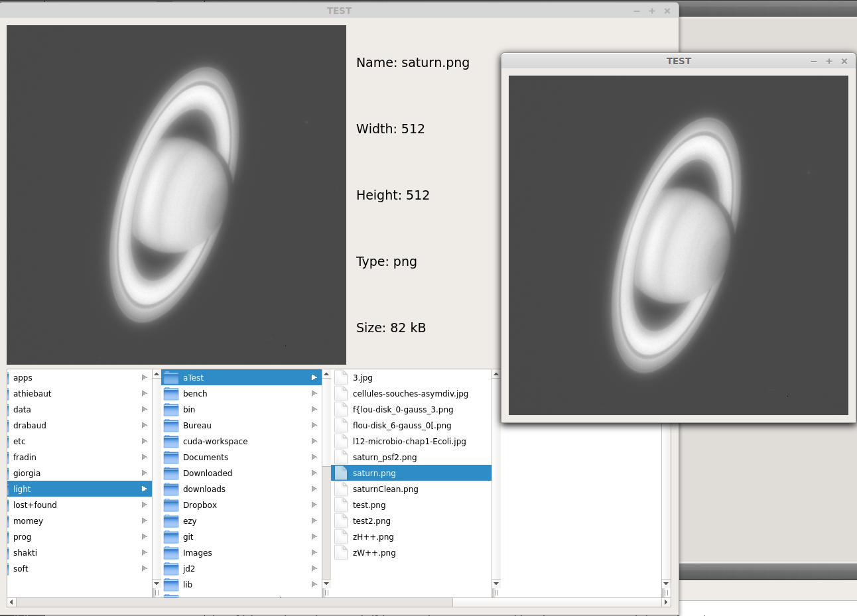Maximize the small TEST image window
This screenshot has width=857, height=616.
(x=828, y=61)
